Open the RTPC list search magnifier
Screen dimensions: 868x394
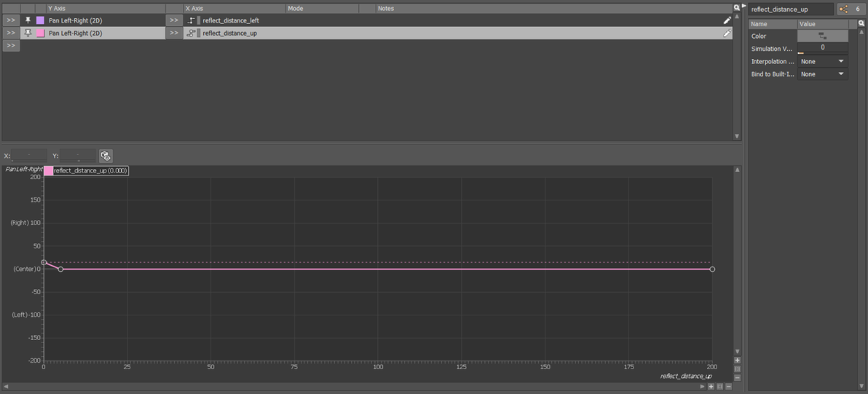736,8
